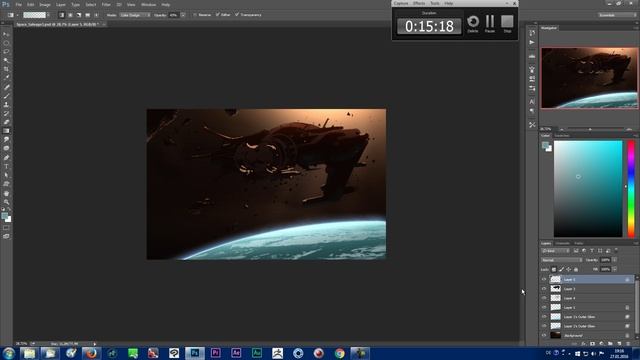Image resolution: width=640 pixels, height=360 pixels.
Task: Select the History Brush tool
Action: click(x=6, y=113)
